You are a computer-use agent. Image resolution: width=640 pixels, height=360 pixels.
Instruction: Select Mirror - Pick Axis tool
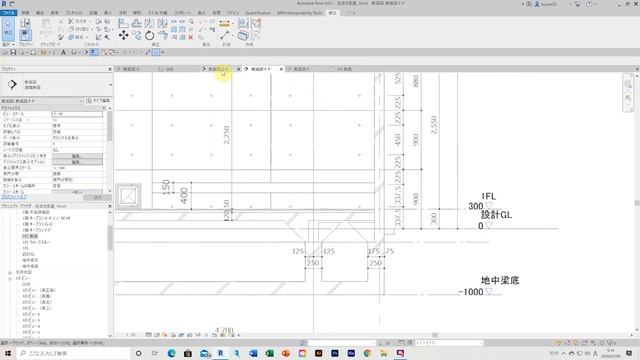(x=149, y=23)
